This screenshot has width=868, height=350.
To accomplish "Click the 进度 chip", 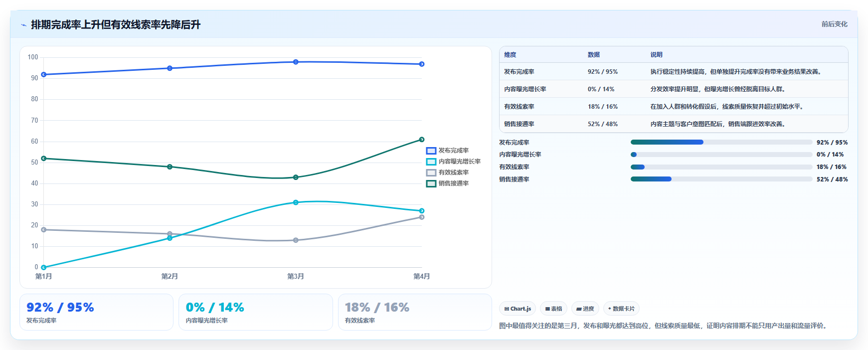I will point(585,309).
